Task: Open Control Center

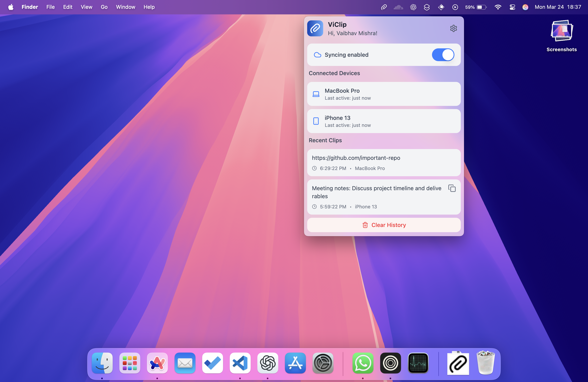Action: coord(512,7)
